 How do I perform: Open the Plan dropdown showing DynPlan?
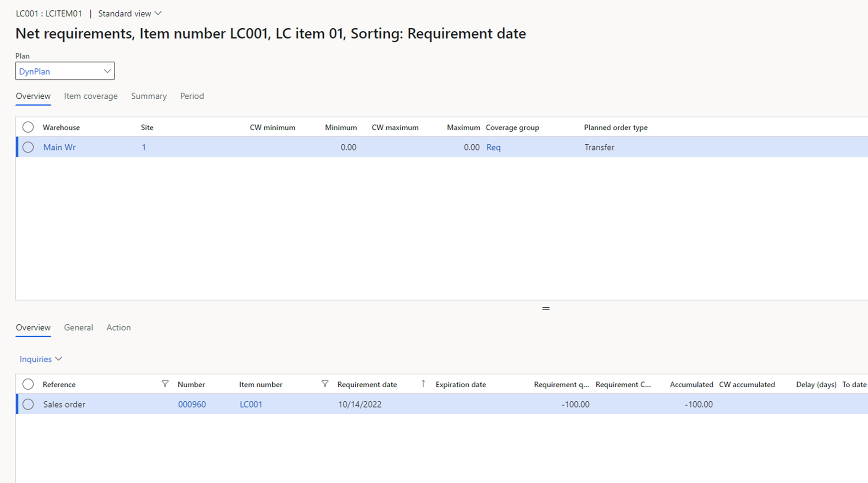[x=65, y=71]
